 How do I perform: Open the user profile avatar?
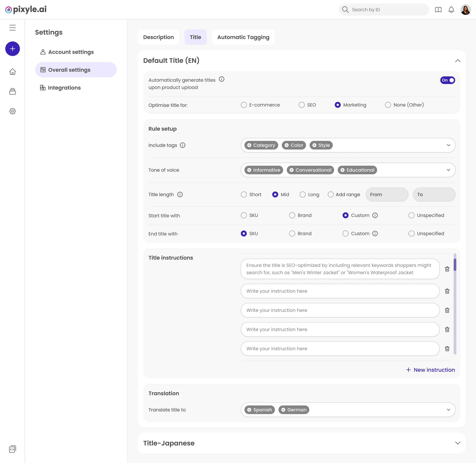coord(466,10)
